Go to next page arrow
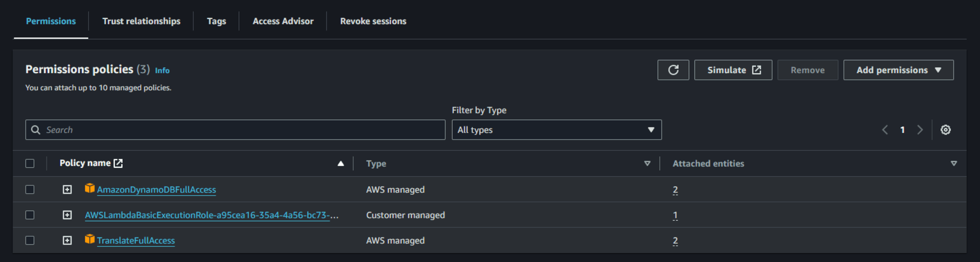Image resolution: width=980 pixels, height=262 pixels. point(920,130)
